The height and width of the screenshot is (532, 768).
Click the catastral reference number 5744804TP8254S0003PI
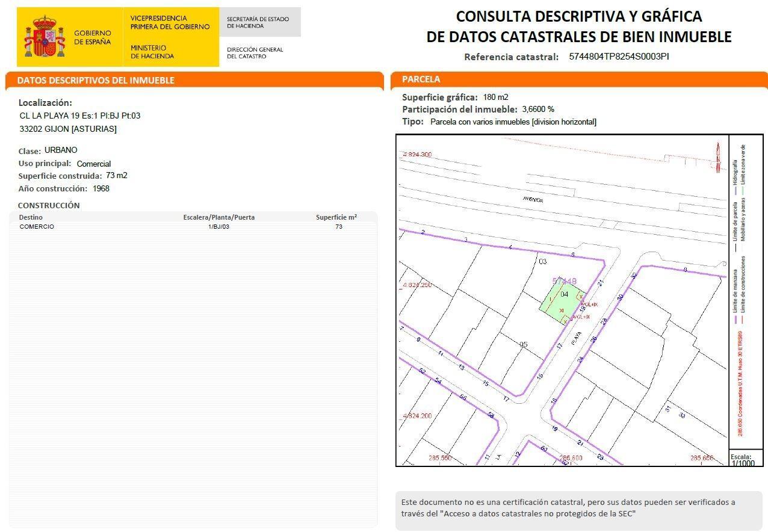(x=619, y=57)
